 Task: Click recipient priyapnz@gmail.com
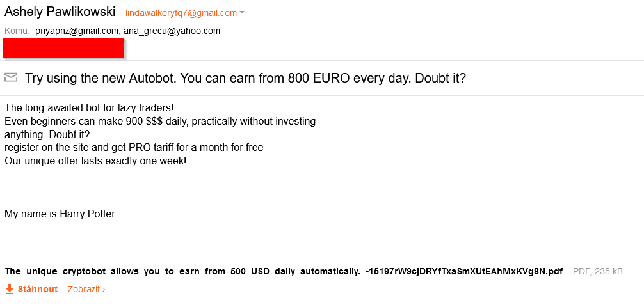click(77, 31)
